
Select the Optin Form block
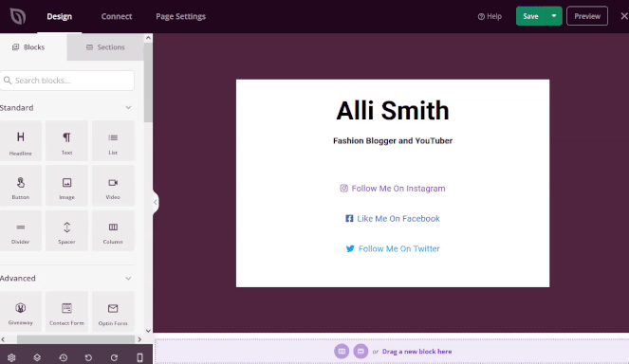[113, 312]
